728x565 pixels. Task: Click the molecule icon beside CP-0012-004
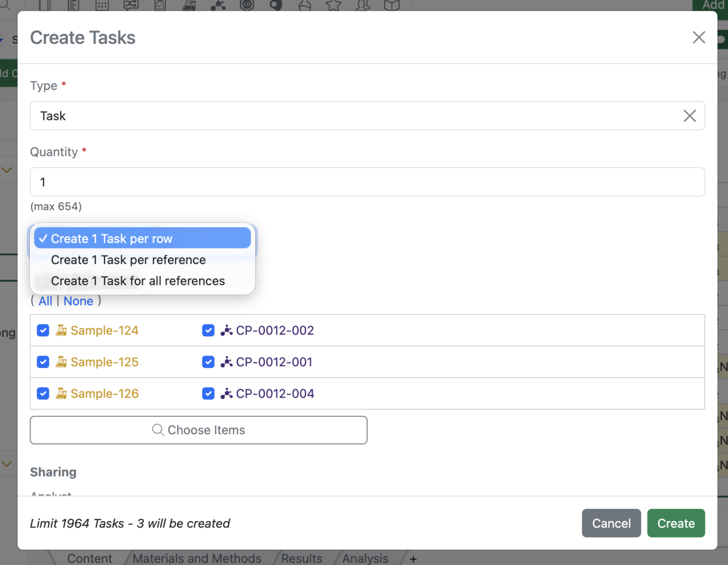point(226,394)
